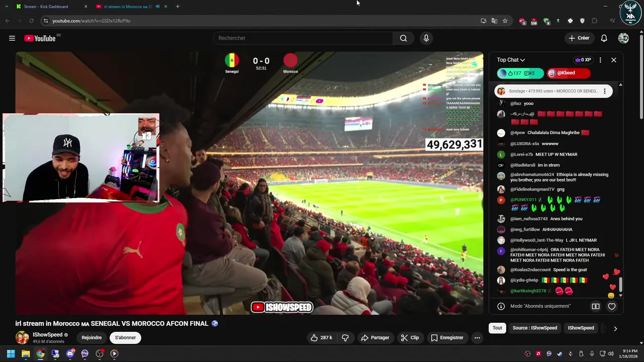The width and height of the screenshot is (644, 362).
Task: Dislike the video with thumbs down
Action: click(x=345, y=338)
